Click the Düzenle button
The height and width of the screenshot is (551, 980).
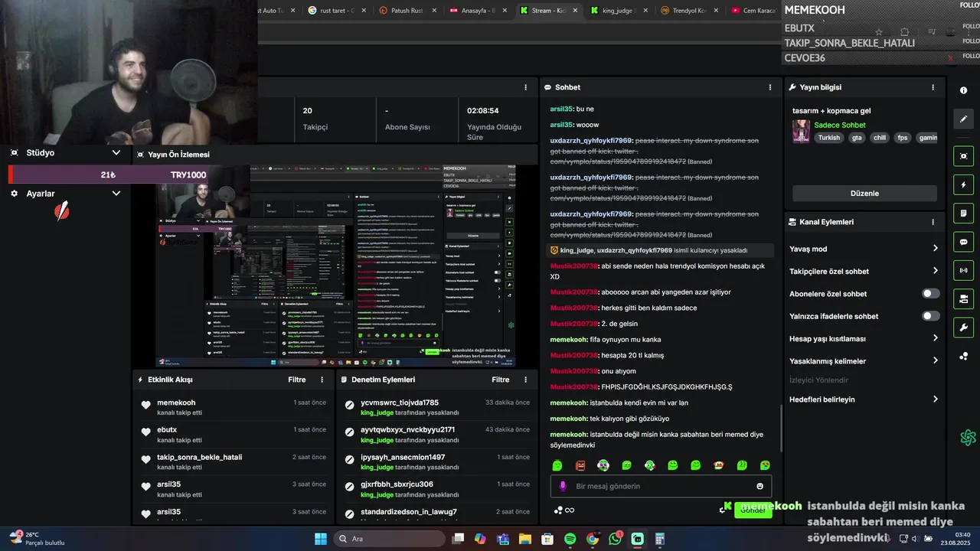864,194
